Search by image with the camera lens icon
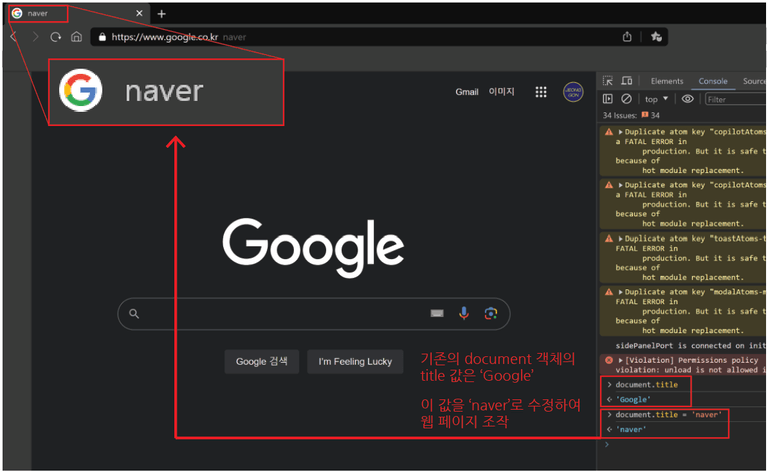Image resolution: width=768 pixels, height=472 pixels. tap(490, 313)
